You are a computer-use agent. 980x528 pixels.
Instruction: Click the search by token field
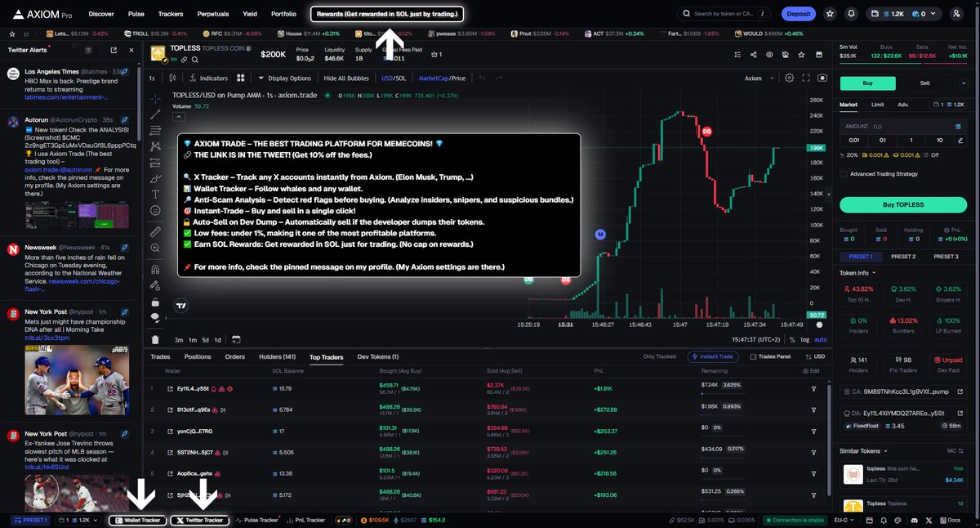[x=724, y=14]
